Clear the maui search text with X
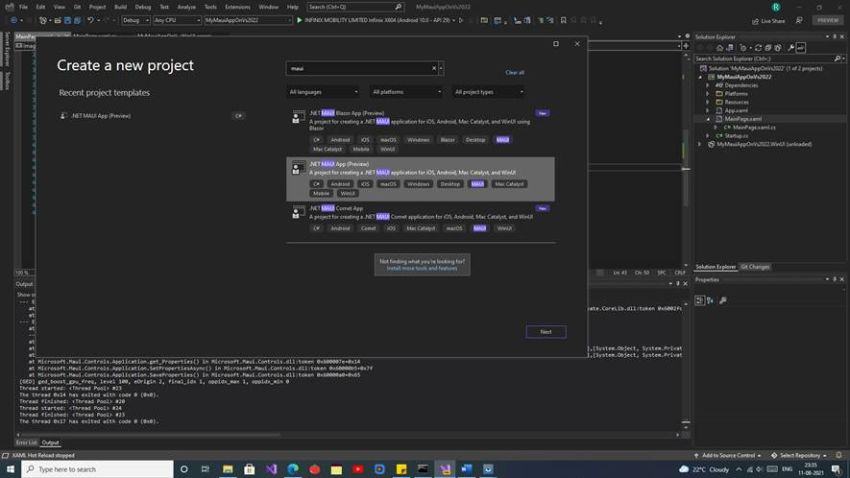The width and height of the screenshot is (850, 478). [434, 68]
